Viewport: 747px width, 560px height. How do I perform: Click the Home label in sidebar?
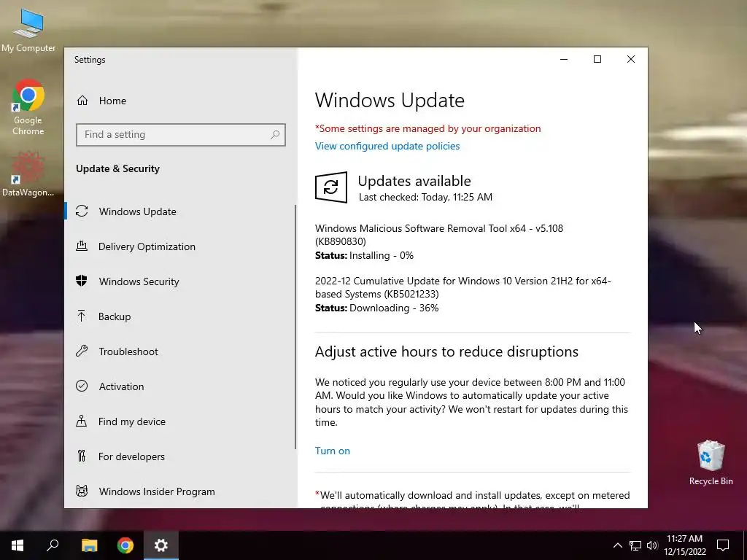112,101
